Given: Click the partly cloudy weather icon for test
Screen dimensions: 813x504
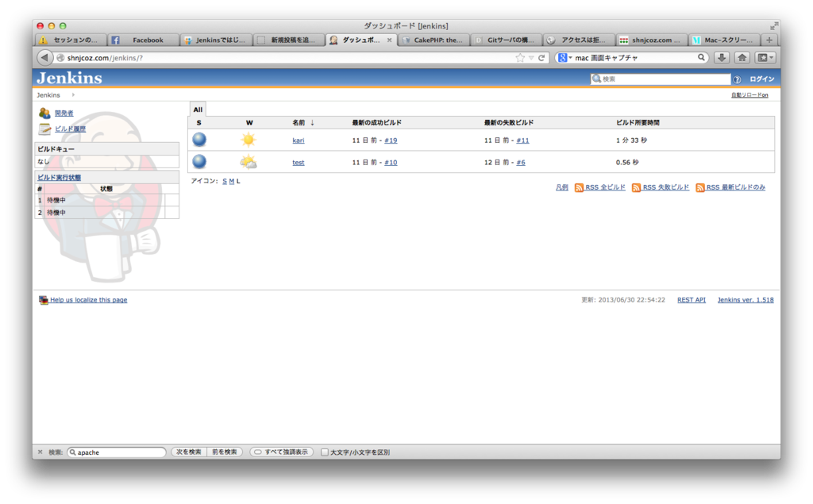Looking at the screenshot, I should (x=249, y=162).
